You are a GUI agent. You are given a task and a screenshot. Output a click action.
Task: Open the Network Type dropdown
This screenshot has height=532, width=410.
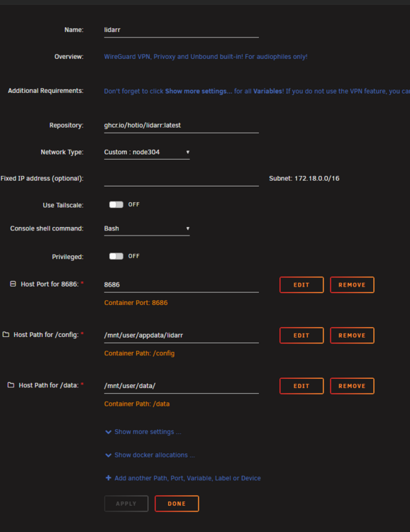coord(147,153)
